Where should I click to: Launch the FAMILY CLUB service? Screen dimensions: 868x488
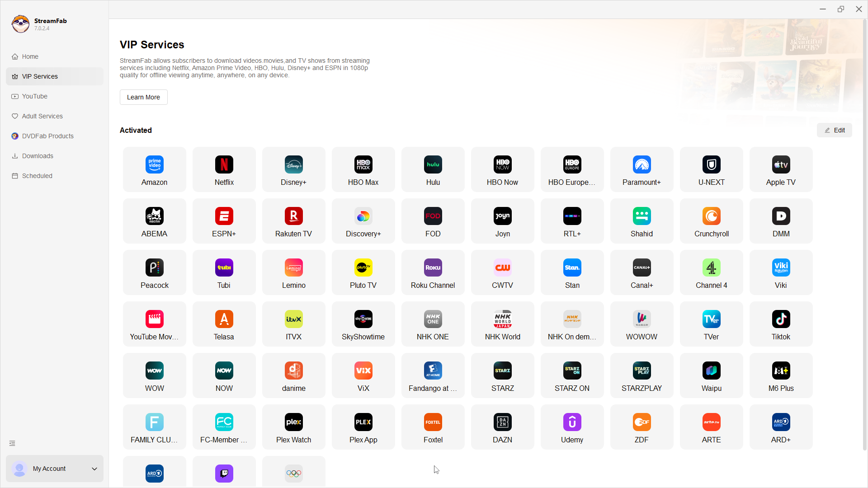click(155, 427)
